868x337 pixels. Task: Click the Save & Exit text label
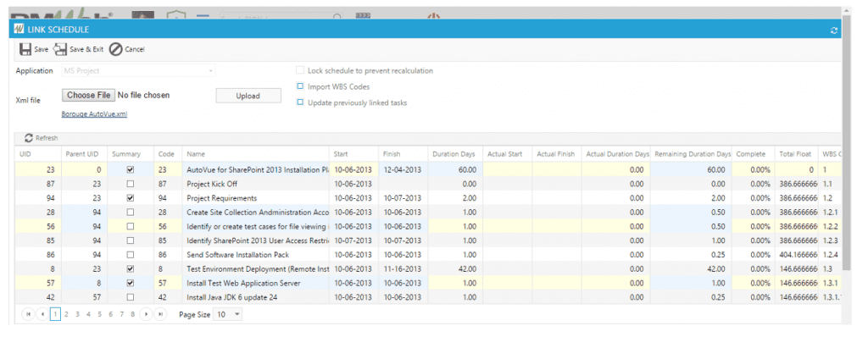point(86,49)
